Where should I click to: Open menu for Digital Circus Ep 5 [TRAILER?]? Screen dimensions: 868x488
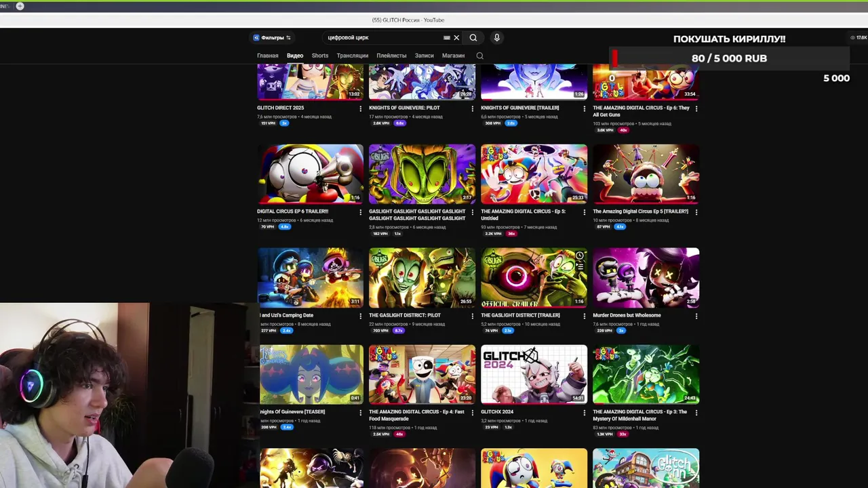pyautogui.click(x=696, y=212)
